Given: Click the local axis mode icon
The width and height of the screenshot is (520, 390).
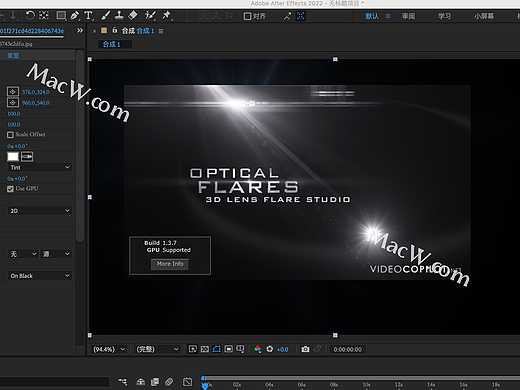Looking at the screenshot, I should coord(203,16).
